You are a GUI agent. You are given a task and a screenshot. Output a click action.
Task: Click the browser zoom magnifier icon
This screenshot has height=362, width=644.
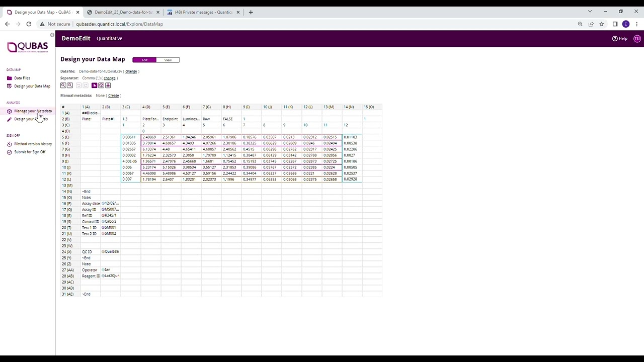(x=580, y=24)
